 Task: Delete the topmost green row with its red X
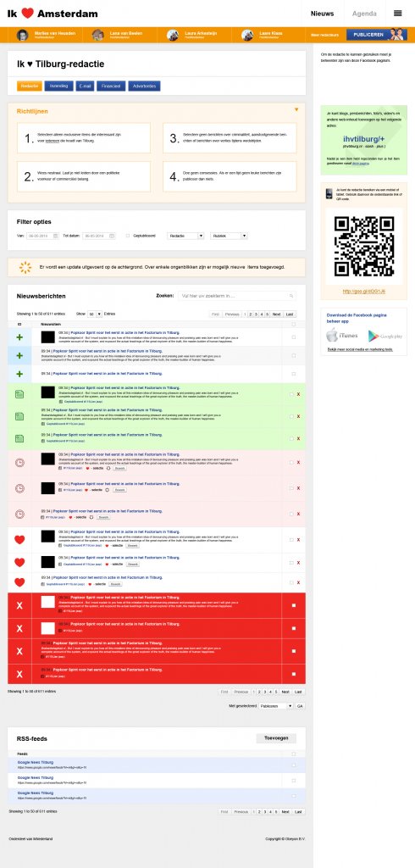click(298, 394)
